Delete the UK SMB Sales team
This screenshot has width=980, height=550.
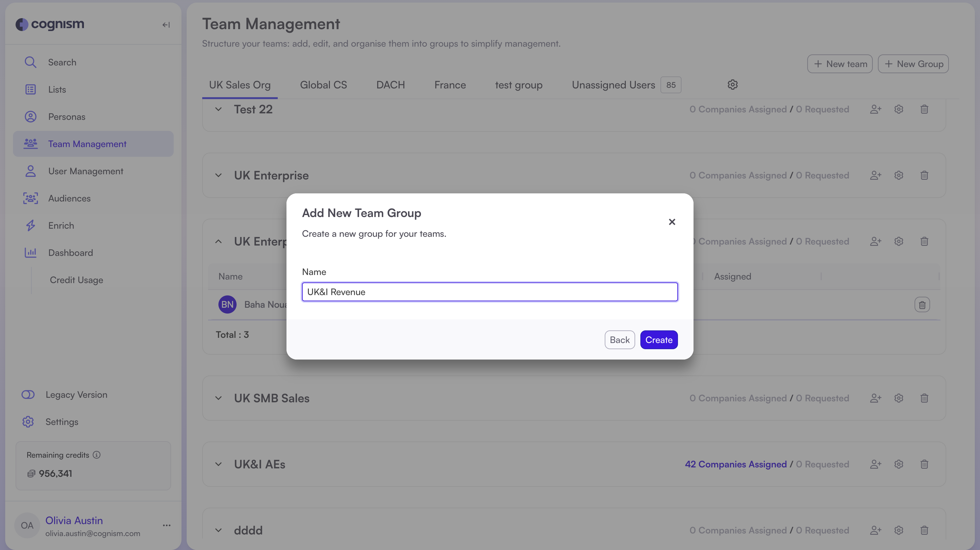click(x=925, y=398)
